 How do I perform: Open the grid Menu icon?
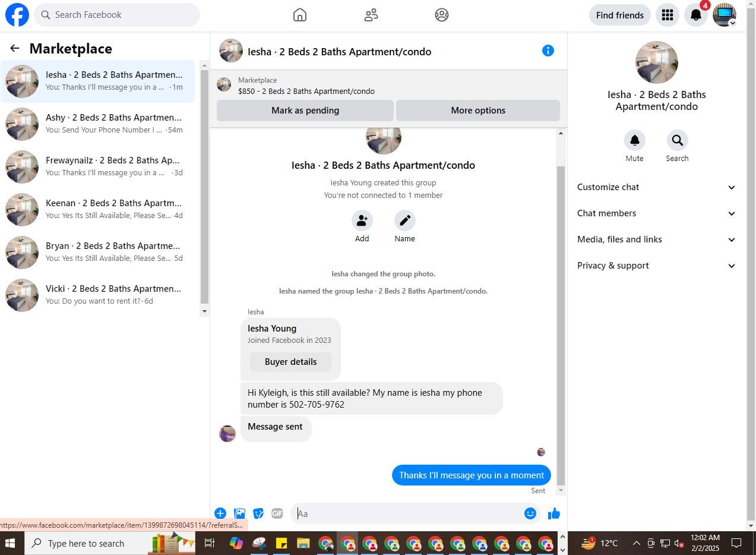point(668,15)
